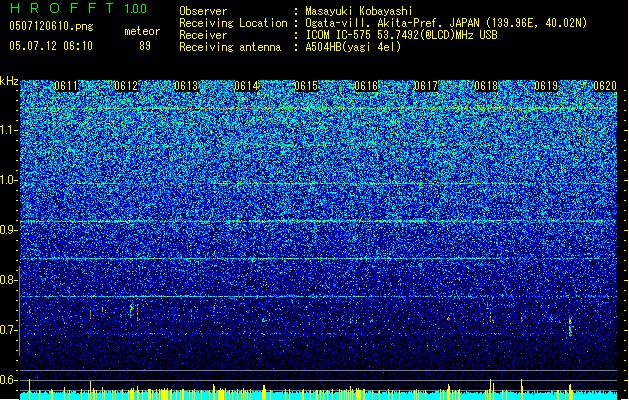Click the meteor echo cluster after 0612
This screenshot has width=629, height=400.
(134, 311)
